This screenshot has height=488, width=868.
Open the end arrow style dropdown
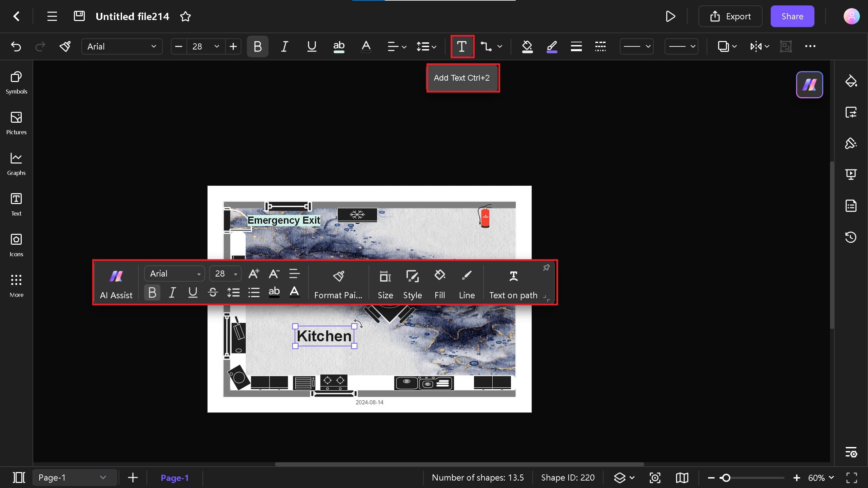(681, 46)
